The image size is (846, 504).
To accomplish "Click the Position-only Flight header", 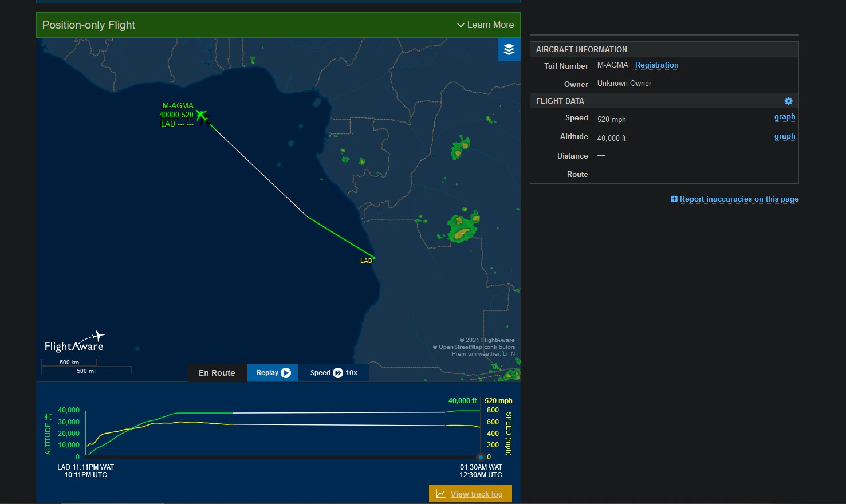I will [89, 25].
